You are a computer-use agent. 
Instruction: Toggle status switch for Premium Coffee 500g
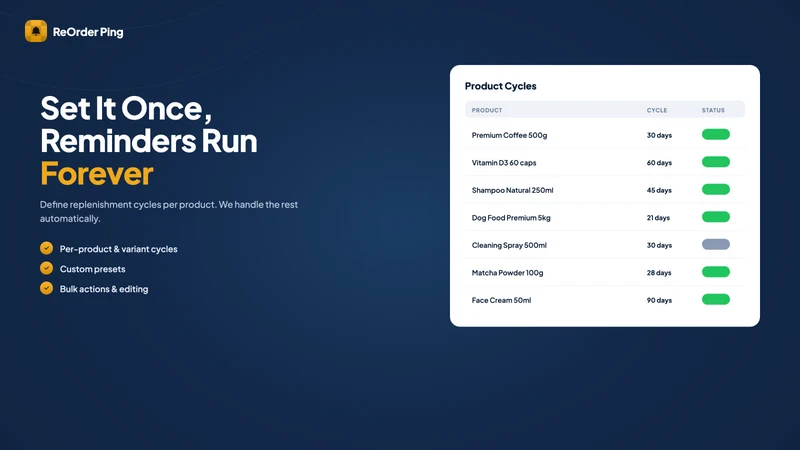(715, 135)
